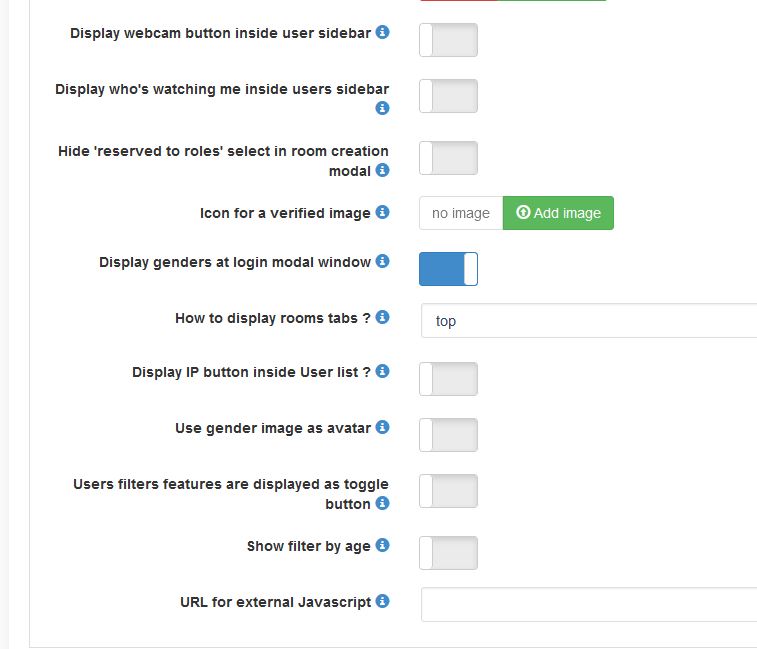Click the green Add image button
The height and width of the screenshot is (649, 757).
coord(558,213)
